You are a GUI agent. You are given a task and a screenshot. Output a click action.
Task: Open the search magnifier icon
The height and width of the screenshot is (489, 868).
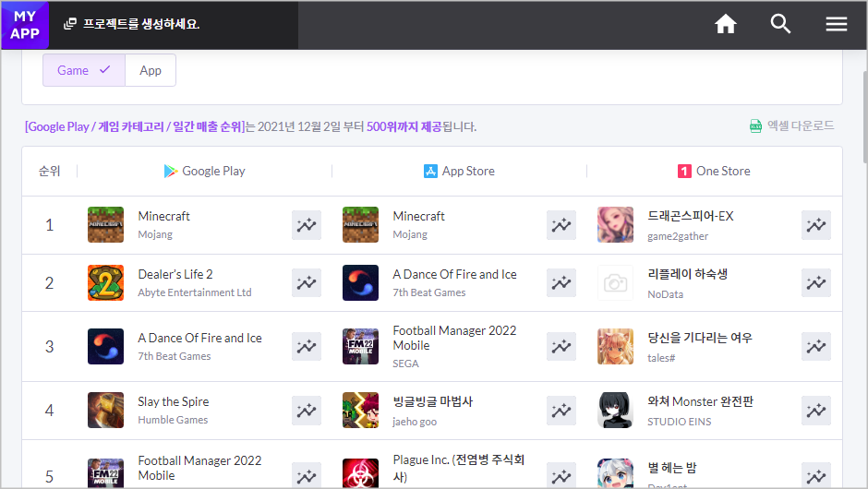point(780,24)
